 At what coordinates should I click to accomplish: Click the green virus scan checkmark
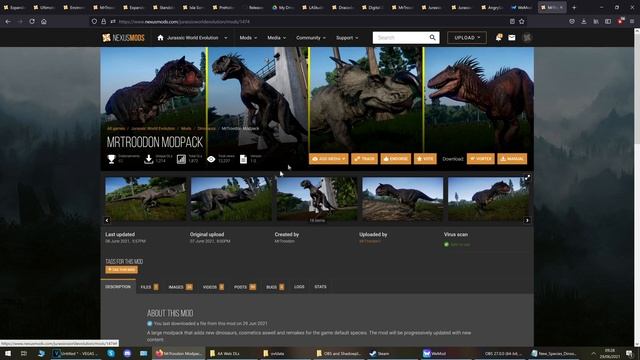click(x=446, y=244)
